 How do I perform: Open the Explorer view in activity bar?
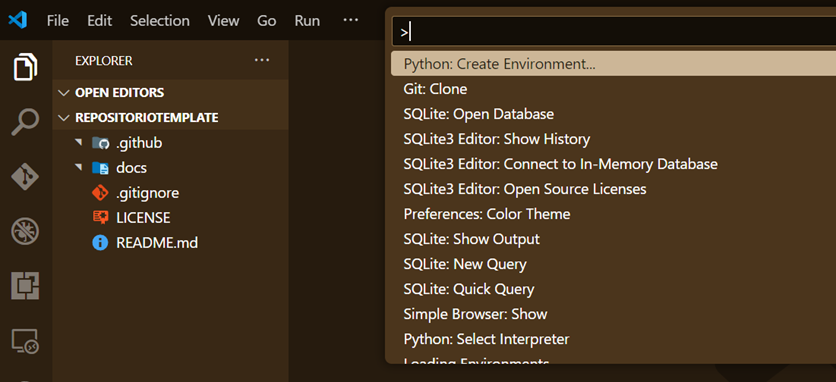25,67
